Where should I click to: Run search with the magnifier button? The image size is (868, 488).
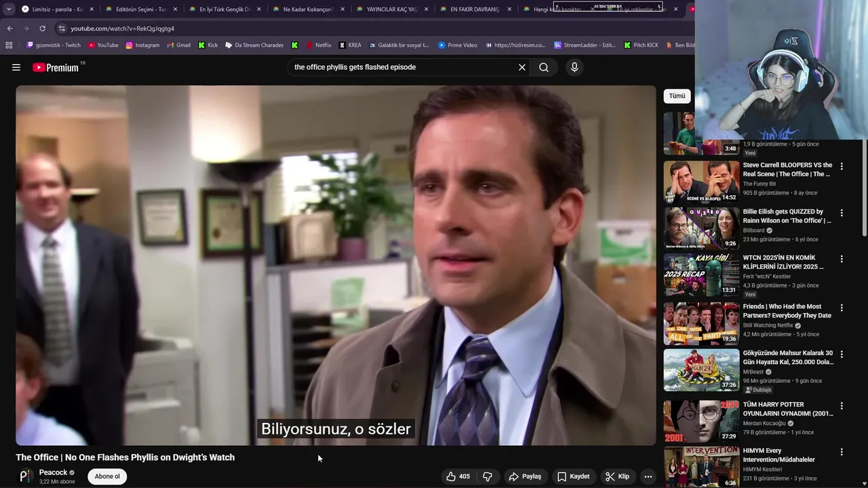(x=544, y=67)
